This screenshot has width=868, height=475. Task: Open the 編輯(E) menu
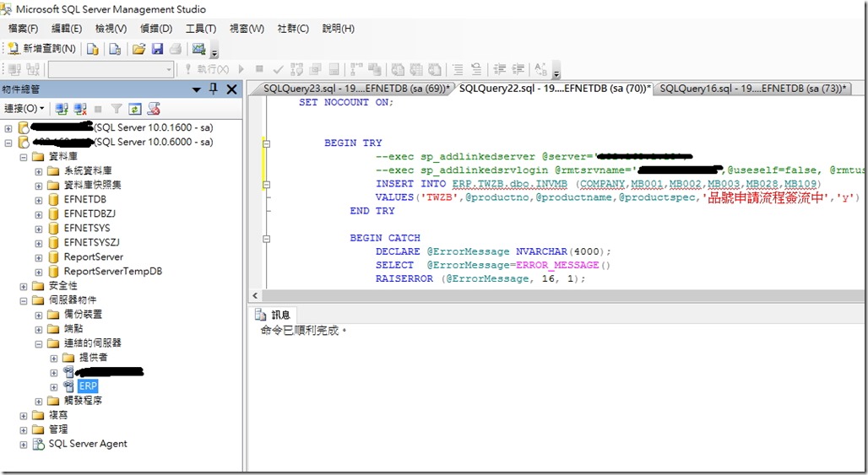coord(67,28)
